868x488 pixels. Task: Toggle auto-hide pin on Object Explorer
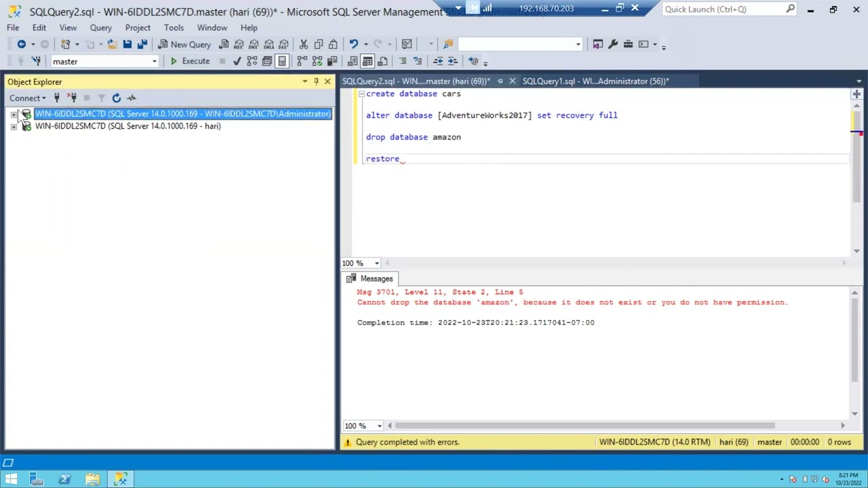pos(316,81)
